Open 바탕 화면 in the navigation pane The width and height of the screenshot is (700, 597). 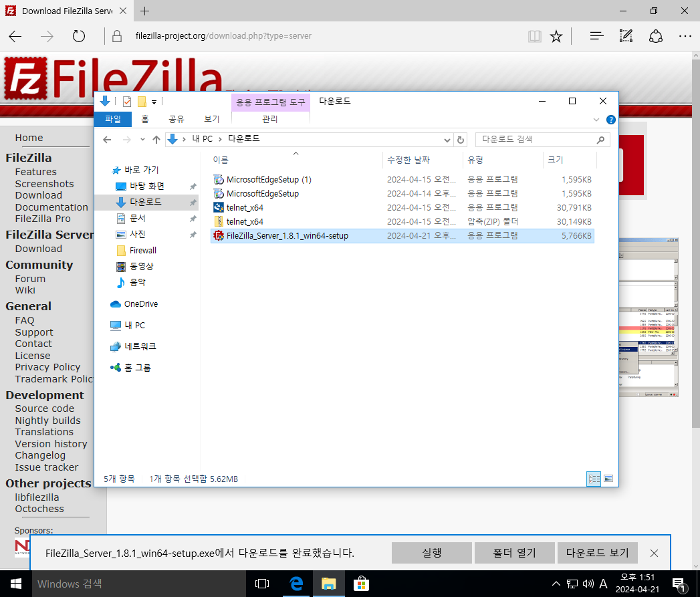[147, 186]
